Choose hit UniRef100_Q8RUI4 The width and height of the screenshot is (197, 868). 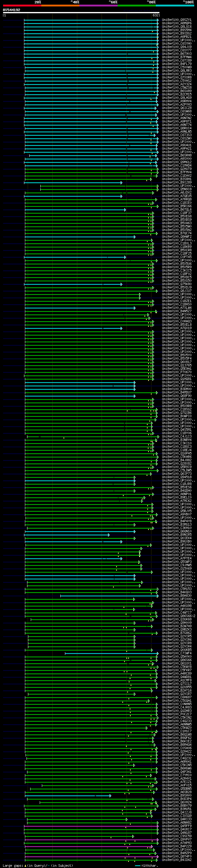176,128
